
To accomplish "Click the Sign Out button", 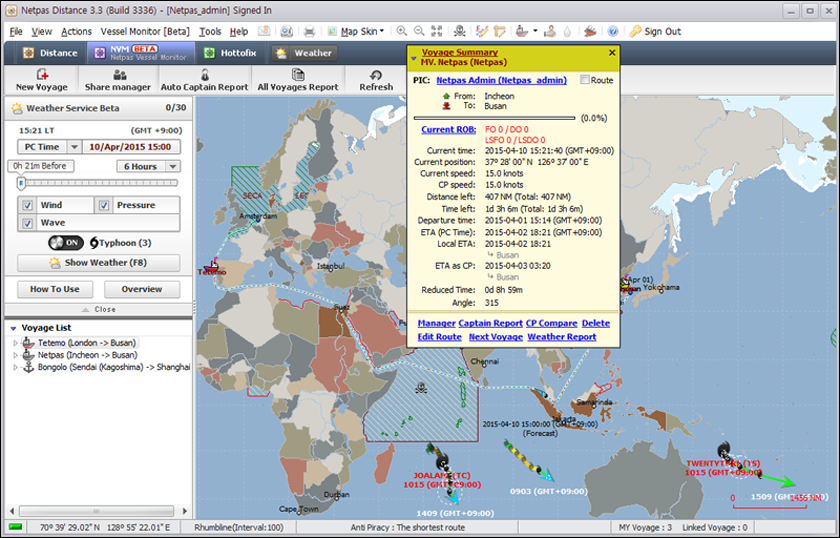I will pos(655,31).
